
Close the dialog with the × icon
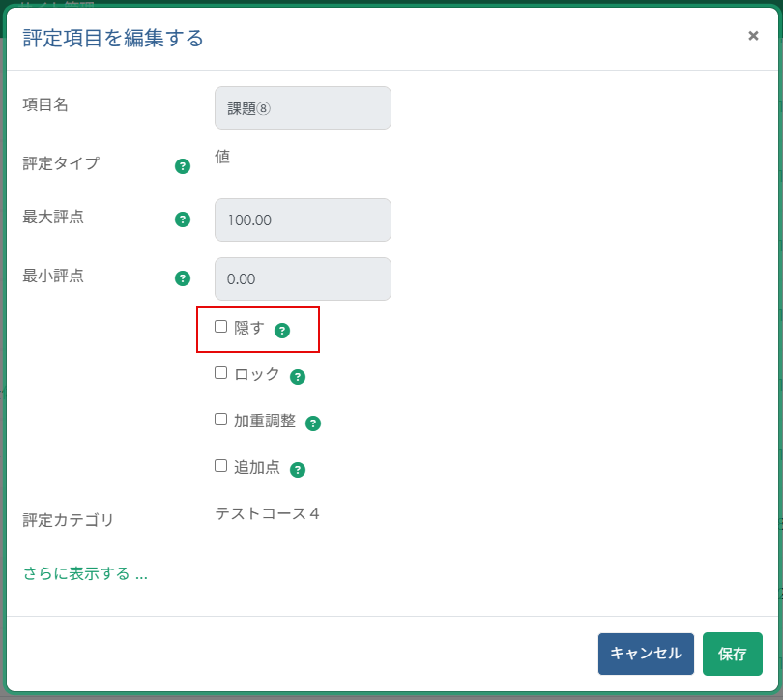tap(753, 36)
